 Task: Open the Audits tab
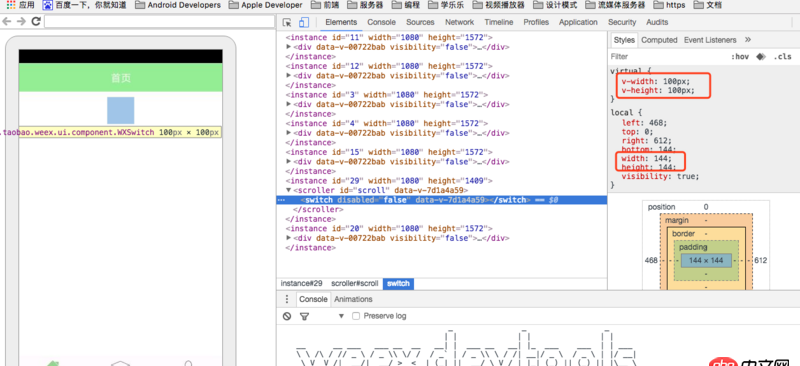point(657,22)
